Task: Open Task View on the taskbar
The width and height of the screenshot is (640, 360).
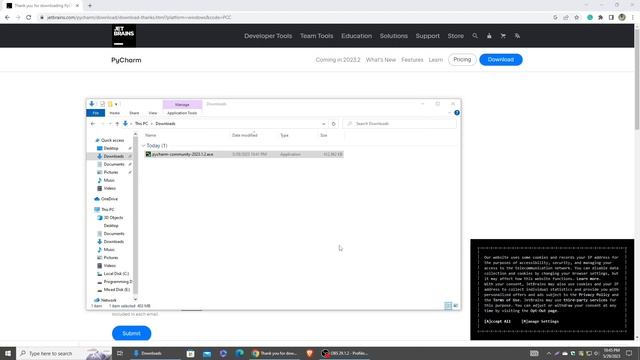Action: pyautogui.click(x=120, y=353)
